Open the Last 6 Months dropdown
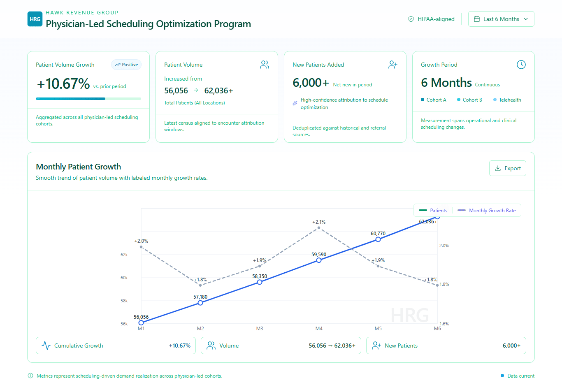The image size is (562, 392). pos(501,19)
